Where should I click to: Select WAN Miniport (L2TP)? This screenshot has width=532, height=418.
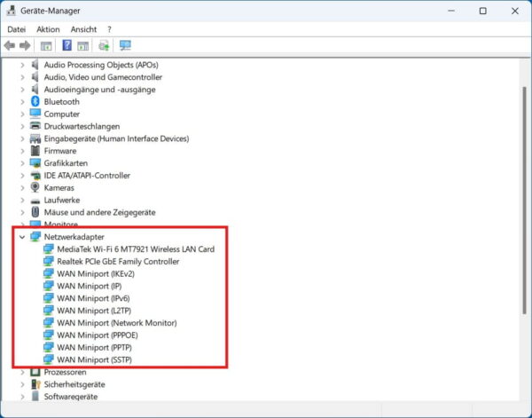(x=94, y=311)
